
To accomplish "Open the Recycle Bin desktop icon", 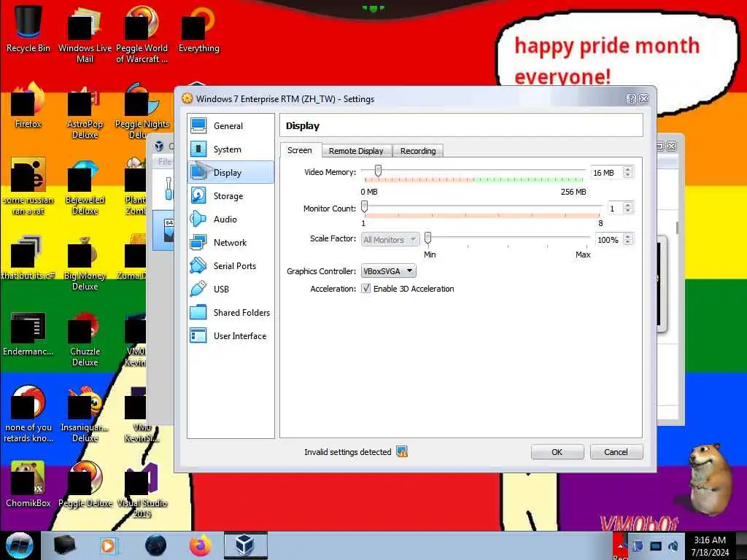I will [28, 30].
